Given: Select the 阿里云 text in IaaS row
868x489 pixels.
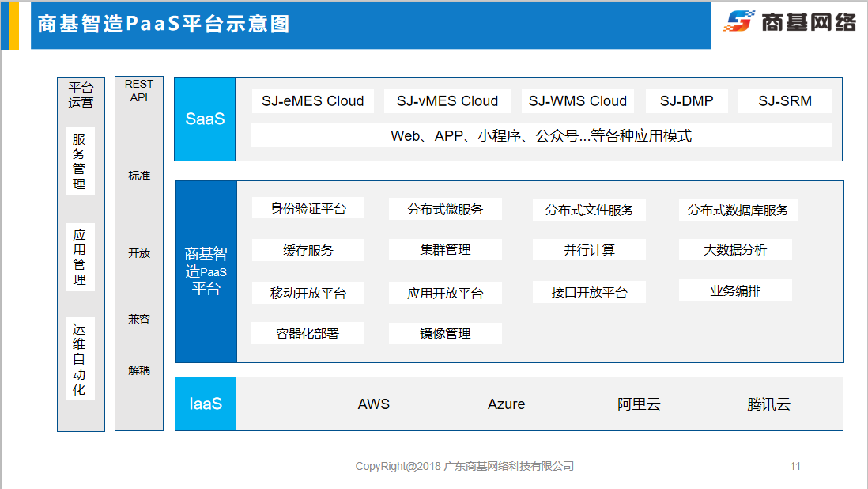Looking at the screenshot, I should (639, 404).
